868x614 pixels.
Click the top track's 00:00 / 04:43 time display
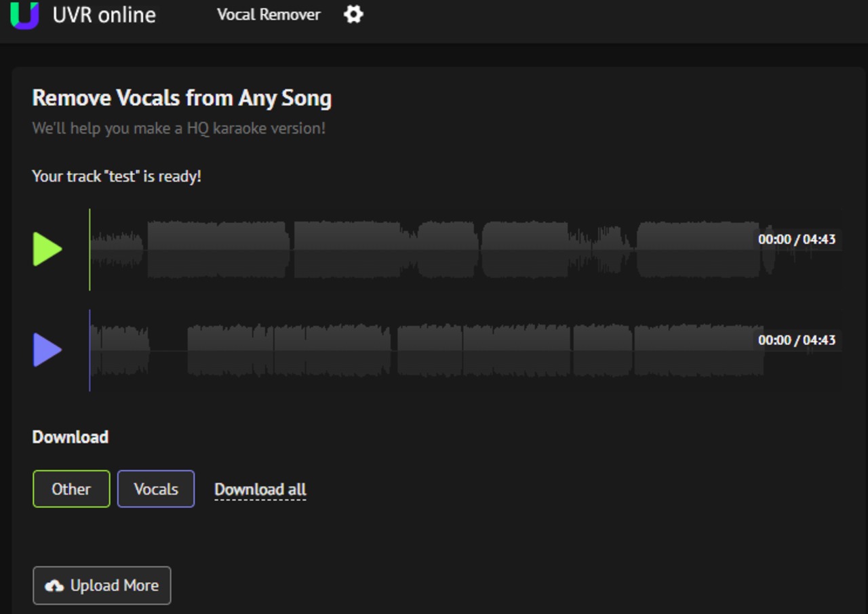click(797, 239)
